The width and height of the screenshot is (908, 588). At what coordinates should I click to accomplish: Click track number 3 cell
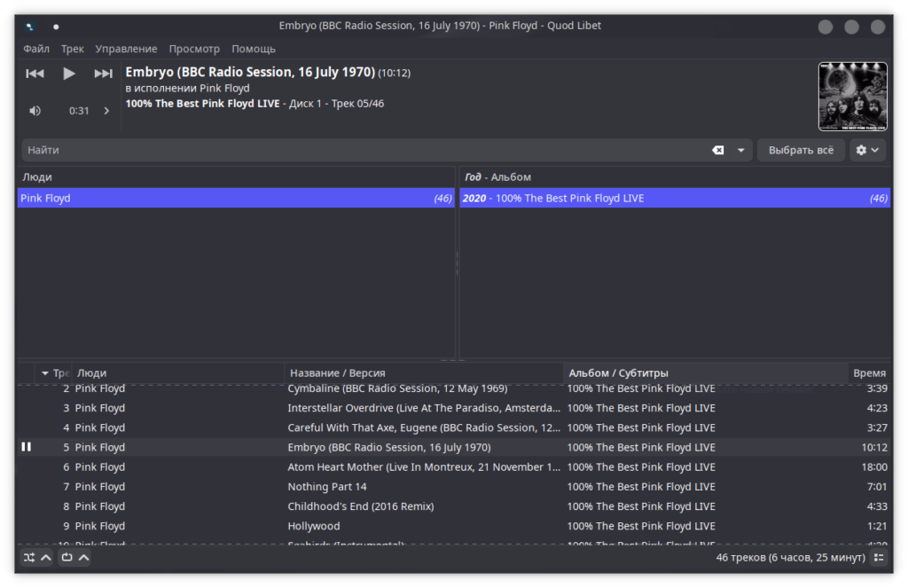pos(66,408)
